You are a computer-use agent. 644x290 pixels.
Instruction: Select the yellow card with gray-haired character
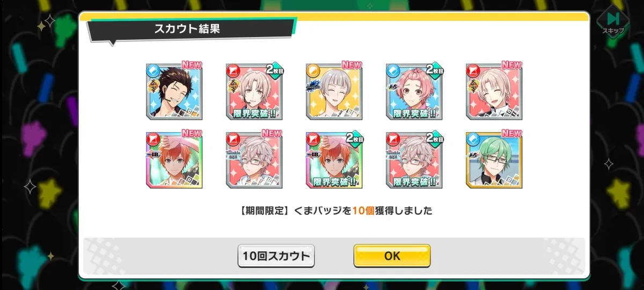click(x=334, y=91)
